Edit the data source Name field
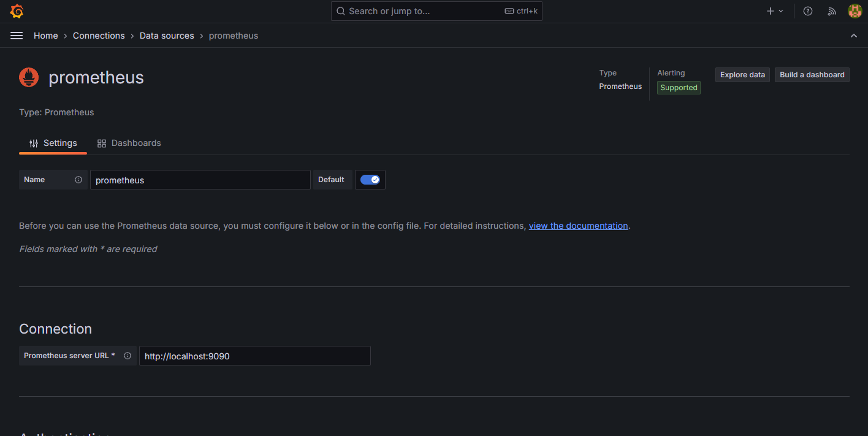868x436 pixels. point(200,180)
